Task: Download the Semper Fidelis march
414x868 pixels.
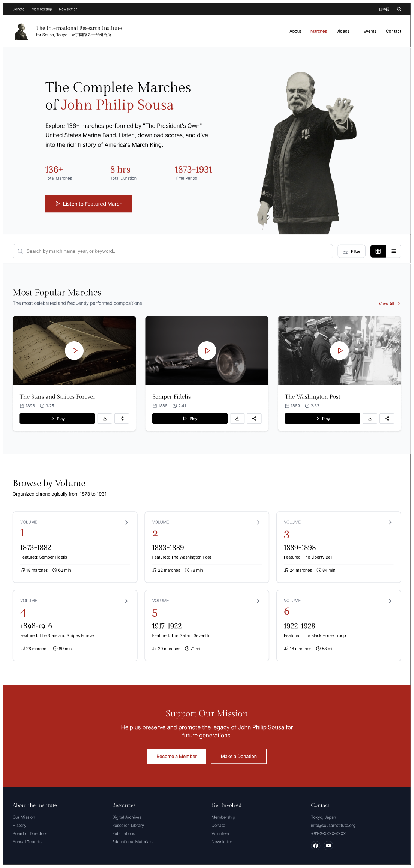Action: (x=237, y=419)
